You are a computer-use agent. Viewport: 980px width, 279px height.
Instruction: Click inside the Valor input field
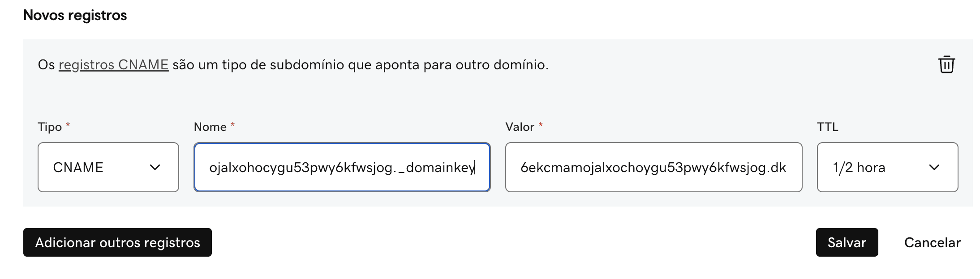[x=653, y=168]
